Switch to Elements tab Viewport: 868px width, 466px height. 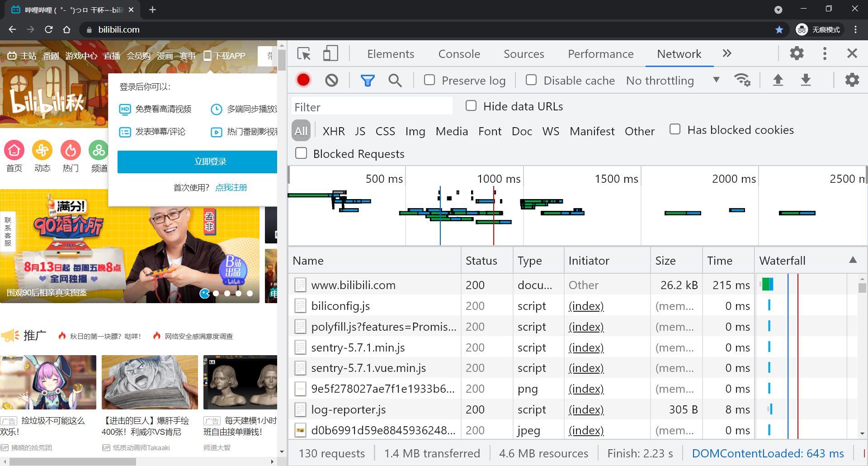click(x=391, y=54)
